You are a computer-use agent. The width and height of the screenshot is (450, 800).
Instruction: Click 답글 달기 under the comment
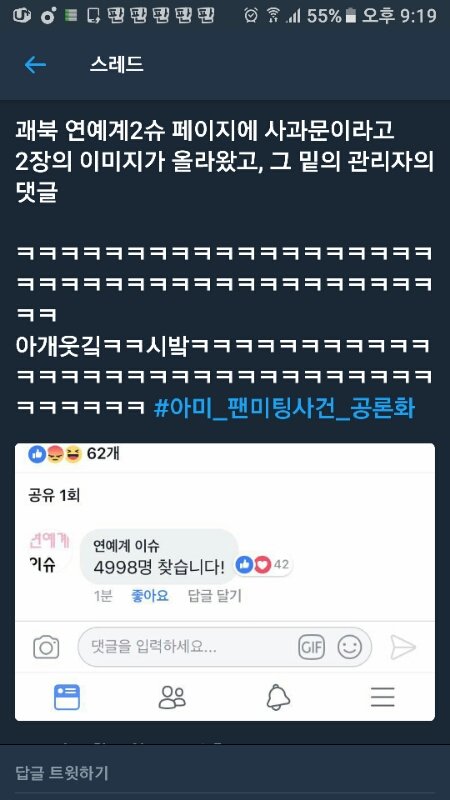[215, 595]
